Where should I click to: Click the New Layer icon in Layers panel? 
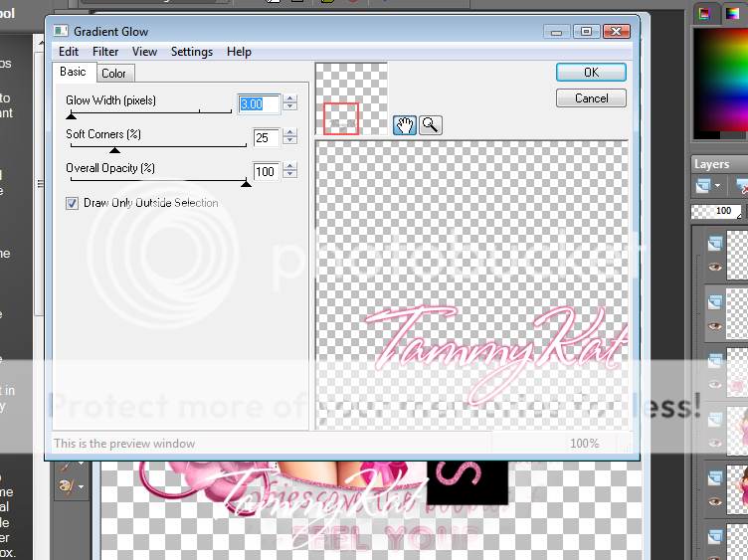(703, 186)
